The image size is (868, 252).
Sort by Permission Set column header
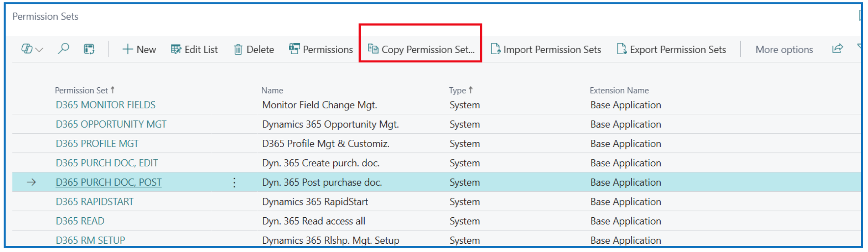(x=82, y=90)
